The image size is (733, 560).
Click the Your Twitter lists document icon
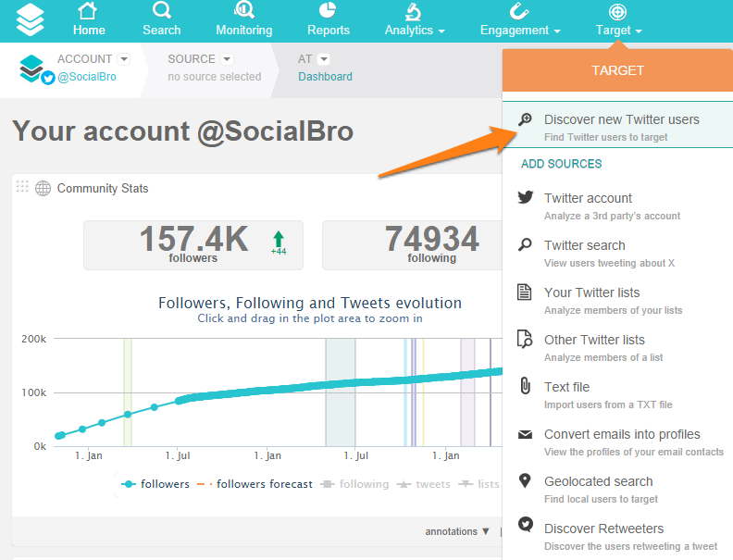[x=525, y=292]
